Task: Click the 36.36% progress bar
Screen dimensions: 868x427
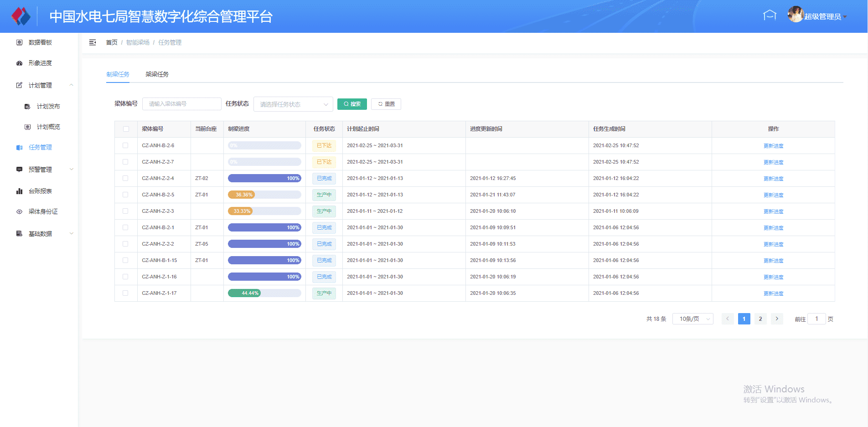Action: click(264, 195)
